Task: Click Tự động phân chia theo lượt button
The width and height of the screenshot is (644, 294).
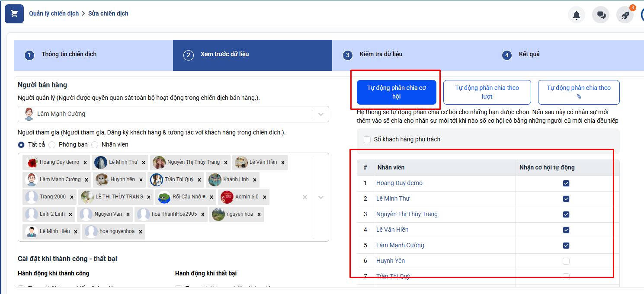Action: (x=487, y=92)
